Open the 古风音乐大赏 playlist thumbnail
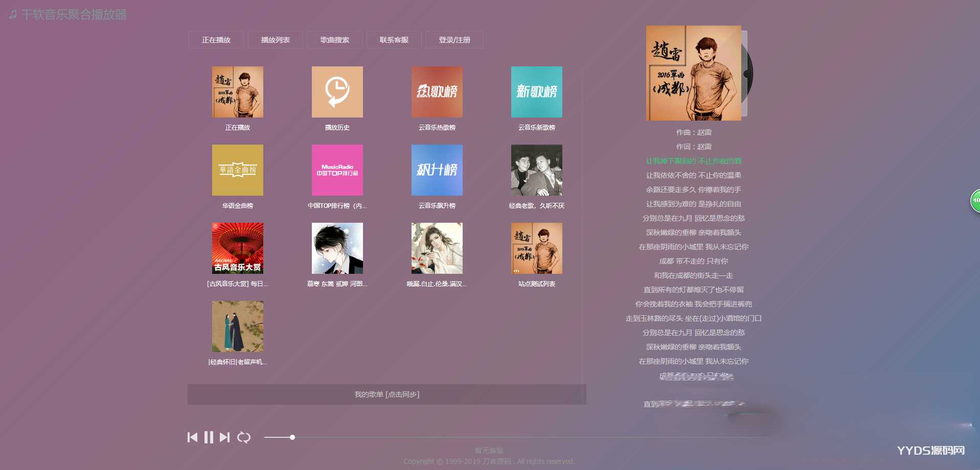This screenshot has height=470, width=980. point(237,248)
